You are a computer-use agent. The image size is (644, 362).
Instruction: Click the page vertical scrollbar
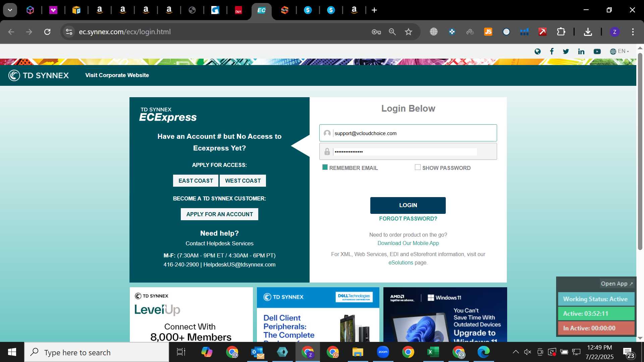[640, 152]
